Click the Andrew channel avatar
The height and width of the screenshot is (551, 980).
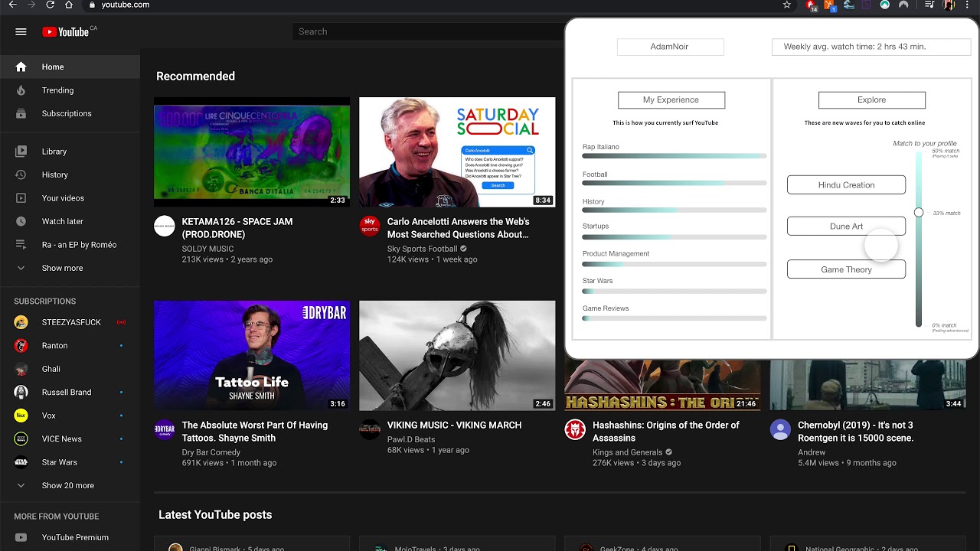780,429
